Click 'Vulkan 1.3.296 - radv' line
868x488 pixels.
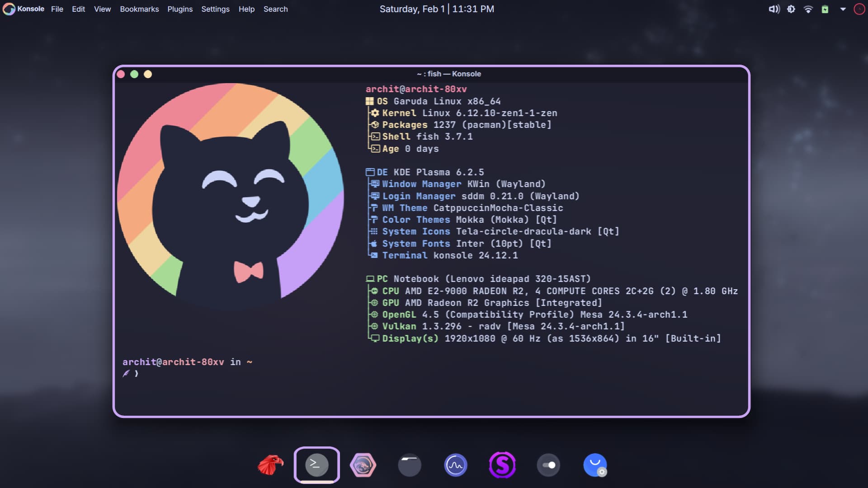point(497,326)
